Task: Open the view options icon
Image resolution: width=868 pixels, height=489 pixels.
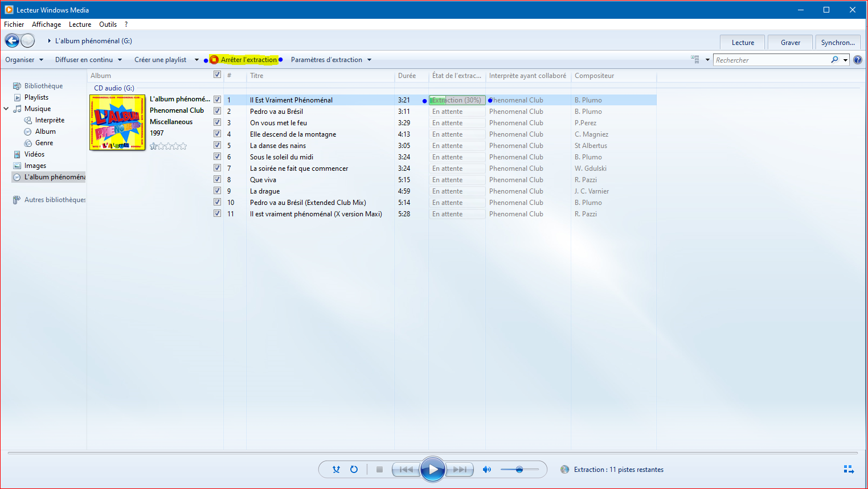Action: tap(695, 59)
